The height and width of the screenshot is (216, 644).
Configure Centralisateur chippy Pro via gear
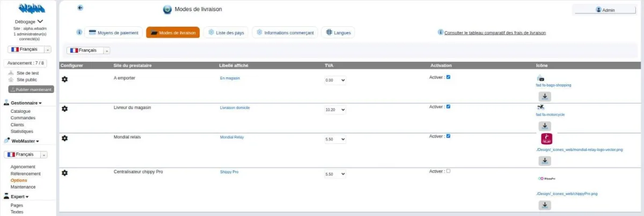point(65,172)
